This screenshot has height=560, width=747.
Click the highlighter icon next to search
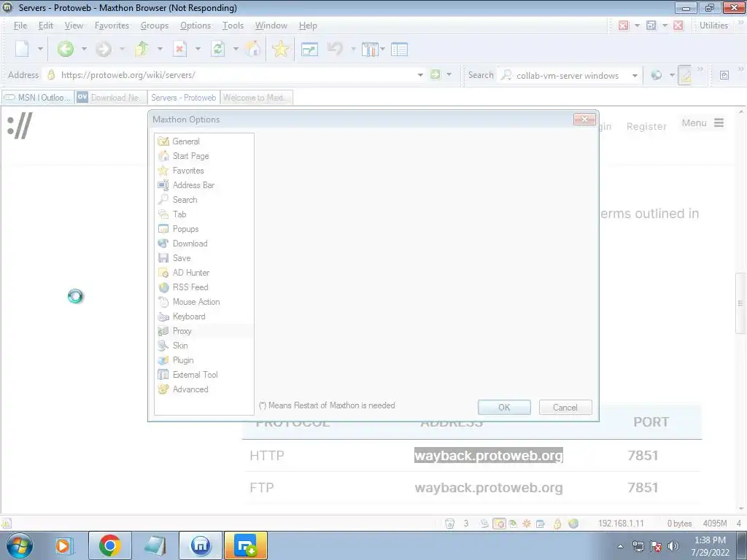coord(686,75)
